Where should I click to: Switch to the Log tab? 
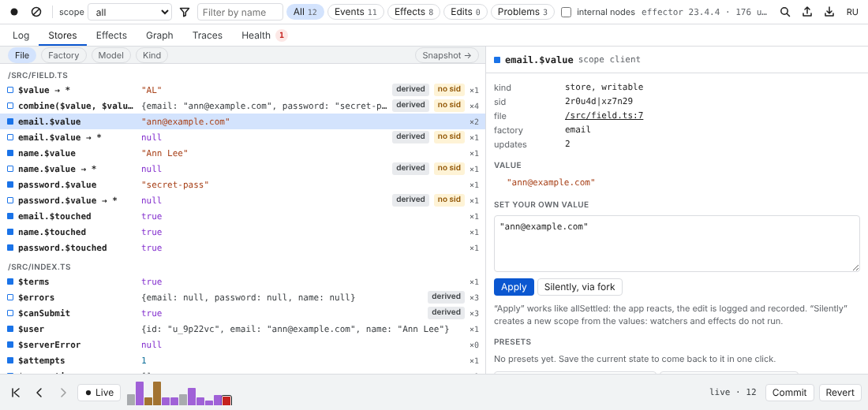[x=21, y=35]
